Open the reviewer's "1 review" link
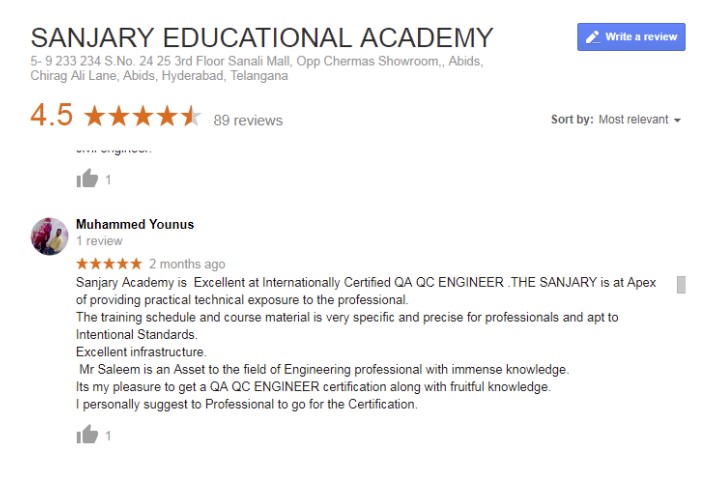 coord(99,241)
